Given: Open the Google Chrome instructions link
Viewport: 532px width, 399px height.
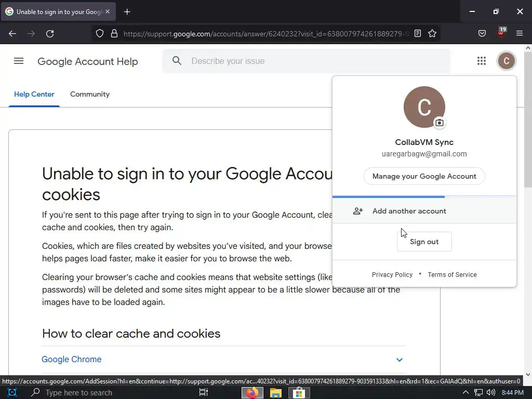Looking at the screenshot, I should pos(72,360).
